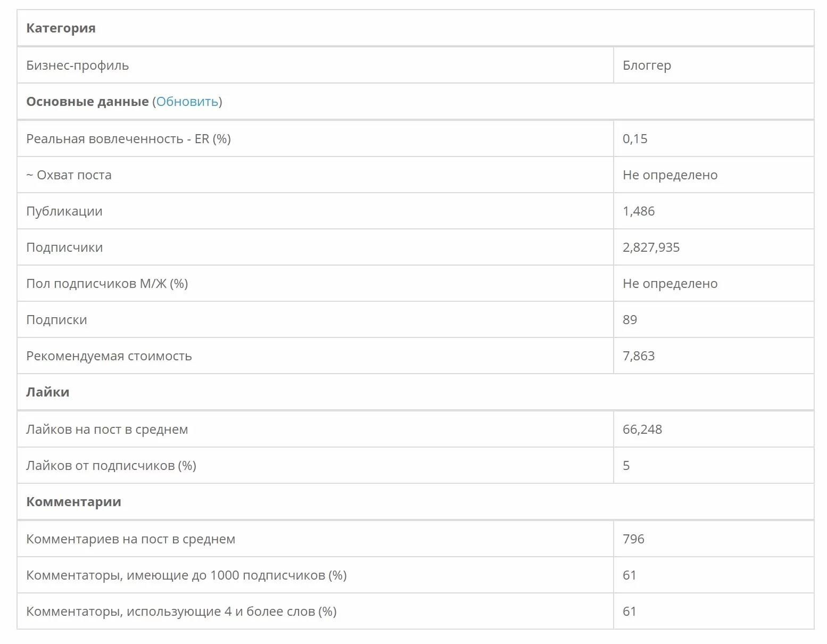Screen dimensions: 827x644
Task: Select the Категория header row
Action: click(416, 28)
